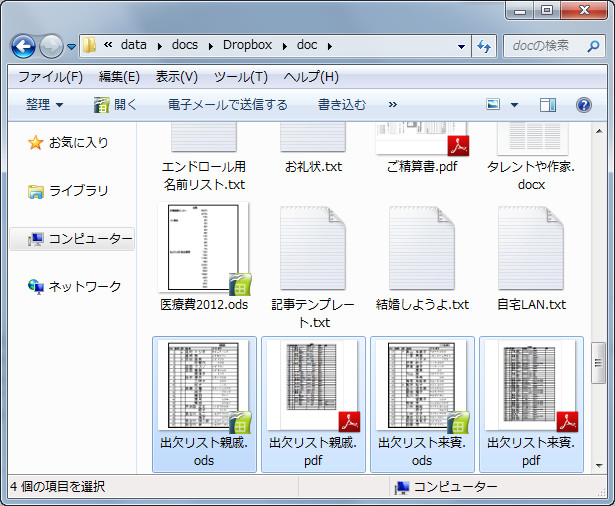The height and width of the screenshot is (506, 615).
Task: Go back with the blue Back arrow
Action: click(x=23, y=46)
